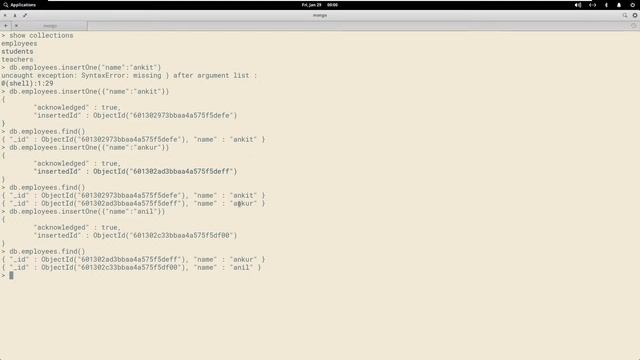
Task: Click the 'uncaught exception: SyntaxError' line
Action: tap(129, 76)
